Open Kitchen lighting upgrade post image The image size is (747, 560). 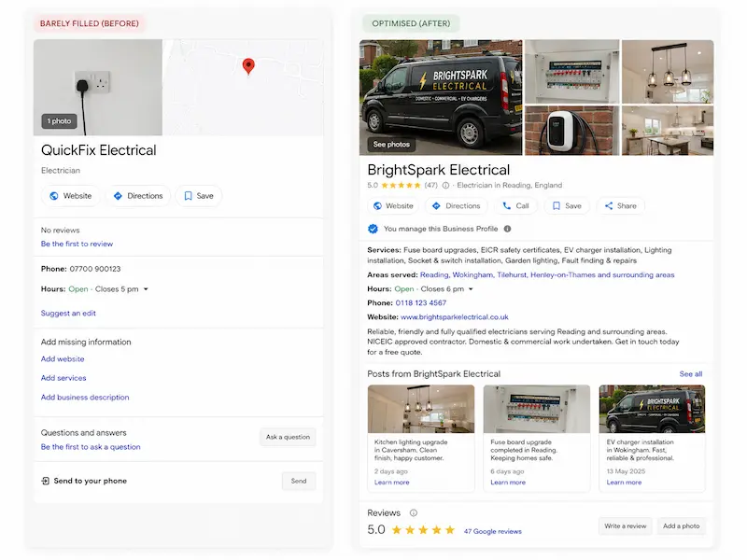pos(421,409)
